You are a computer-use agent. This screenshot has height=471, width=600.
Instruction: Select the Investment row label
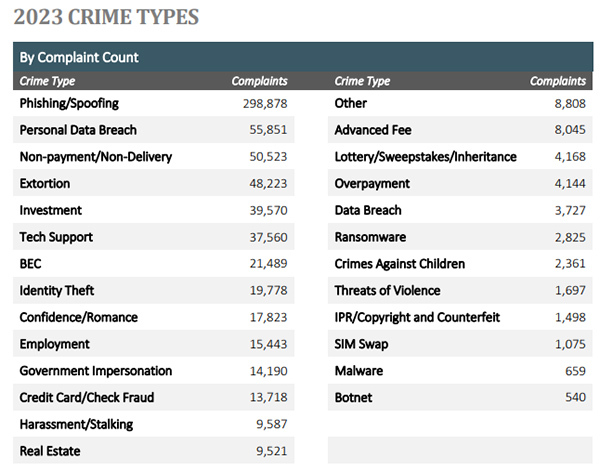[50, 210]
